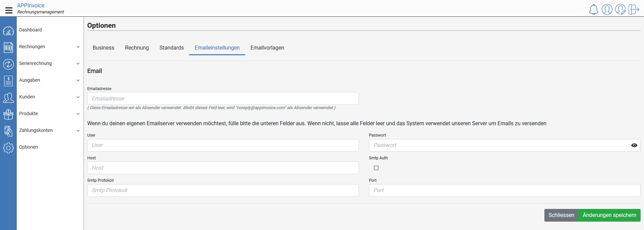
Task: Click the Rechnungen sidebar icon
Action: (8, 48)
